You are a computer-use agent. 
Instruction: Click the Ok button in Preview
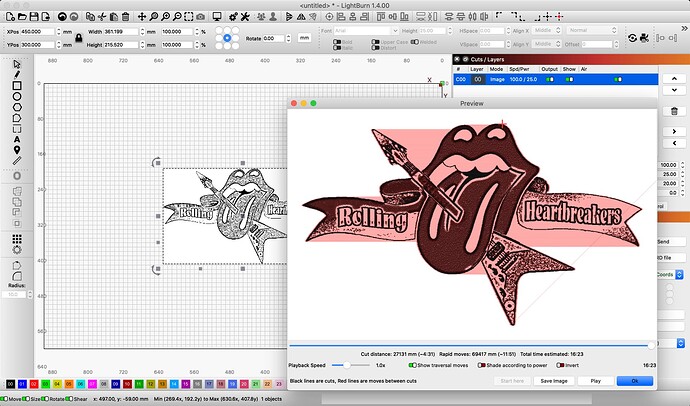(635, 381)
